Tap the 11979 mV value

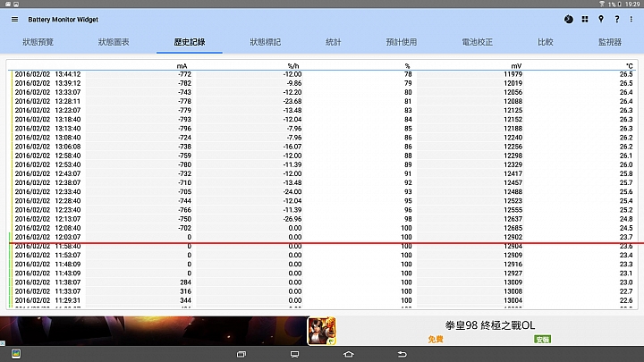pyautogui.click(x=513, y=74)
